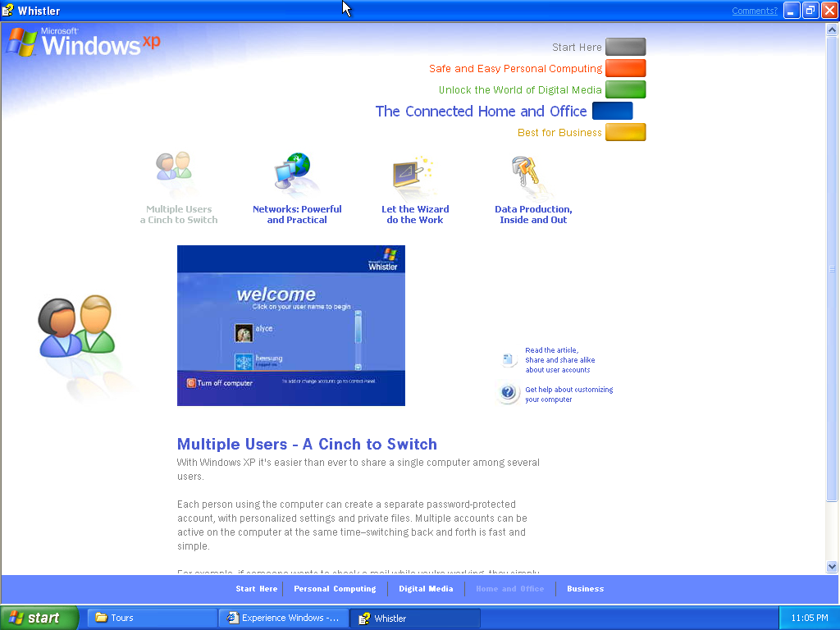Viewport: 840px width, 630px height.
Task: Switch to Start Here in bottom navigation
Action: point(257,589)
